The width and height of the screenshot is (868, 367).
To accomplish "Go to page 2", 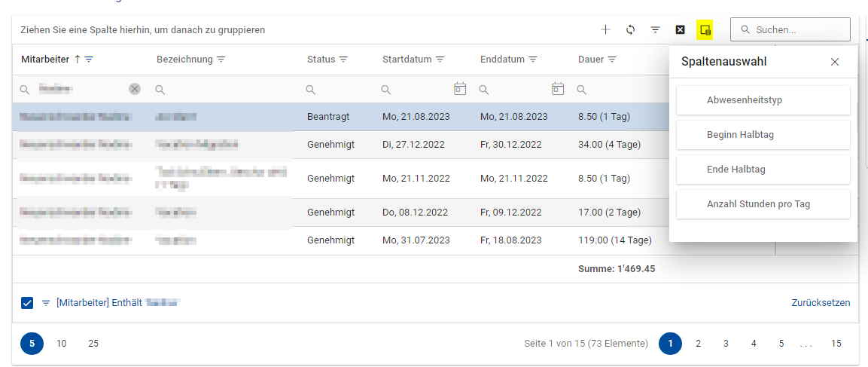I will [698, 344].
